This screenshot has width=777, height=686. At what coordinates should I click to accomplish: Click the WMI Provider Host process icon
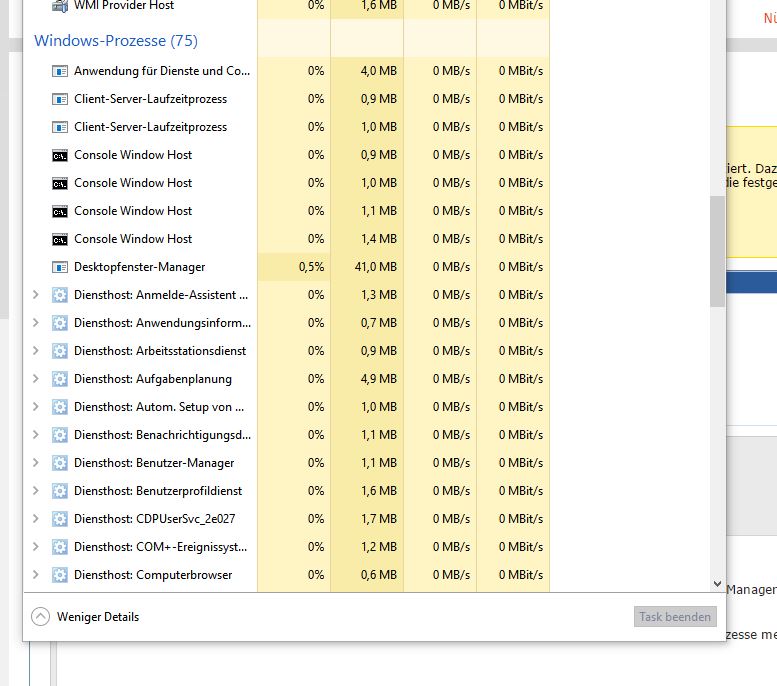coord(60,6)
